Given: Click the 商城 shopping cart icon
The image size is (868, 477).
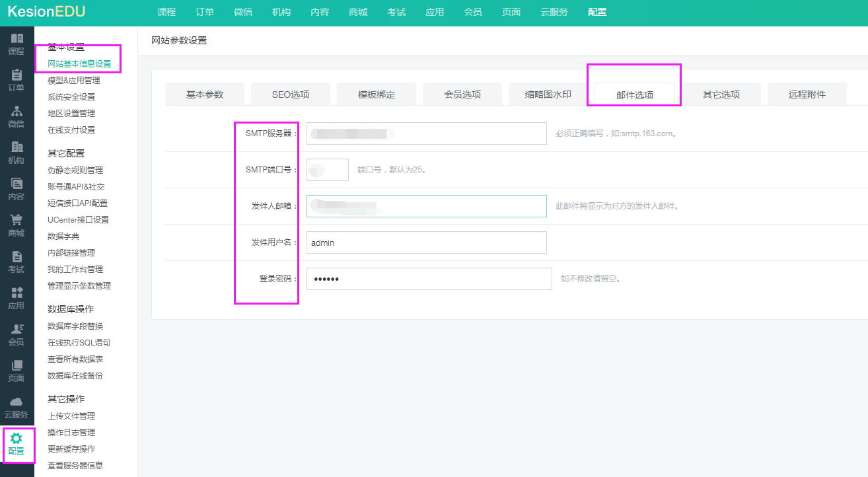Looking at the screenshot, I should [x=17, y=220].
